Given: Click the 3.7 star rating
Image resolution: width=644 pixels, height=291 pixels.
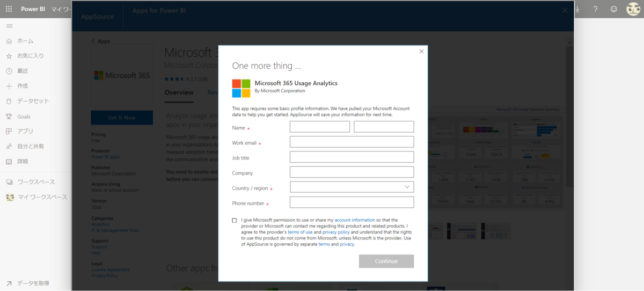Looking at the screenshot, I should tap(186, 79).
